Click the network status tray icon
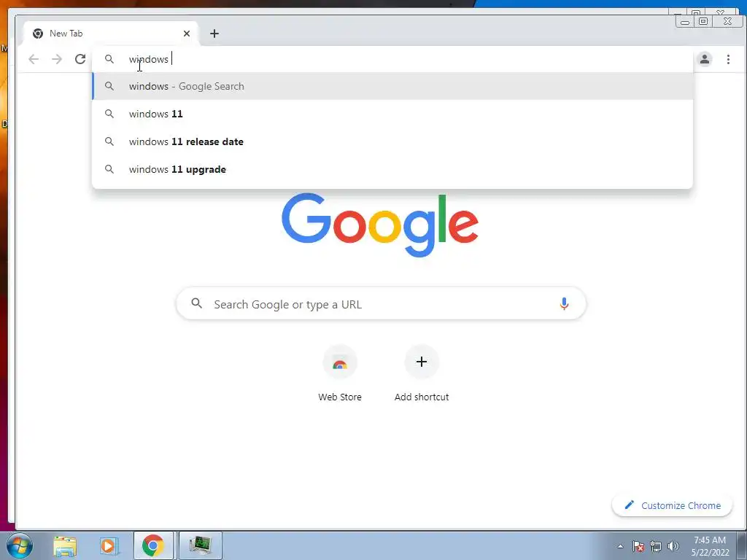This screenshot has width=747, height=560. pyautogui.click(x=656, y=546)
